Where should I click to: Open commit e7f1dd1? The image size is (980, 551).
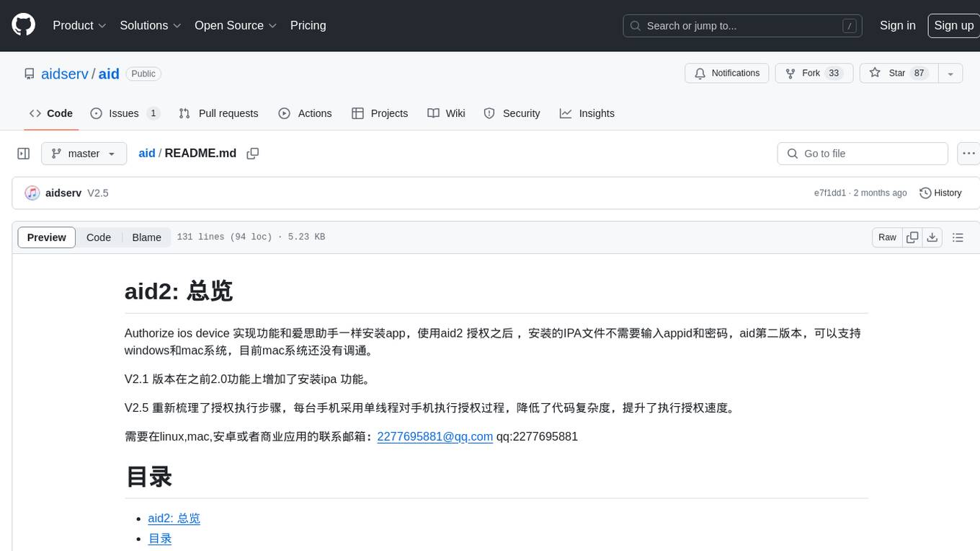(830, 193)
